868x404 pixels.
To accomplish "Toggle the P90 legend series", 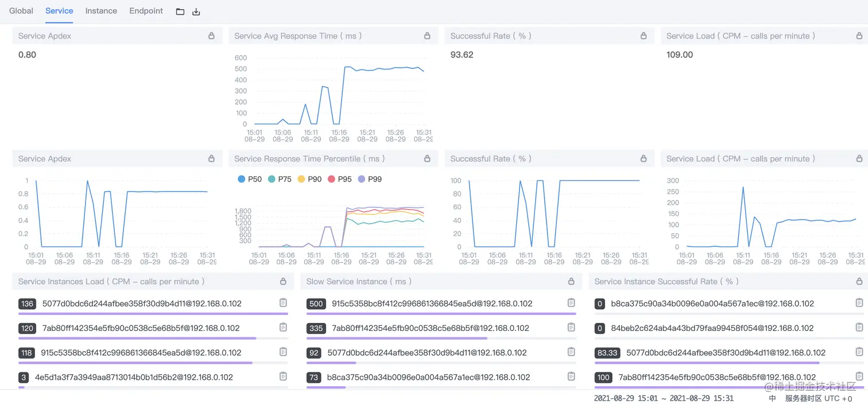I will click(310, 179).
